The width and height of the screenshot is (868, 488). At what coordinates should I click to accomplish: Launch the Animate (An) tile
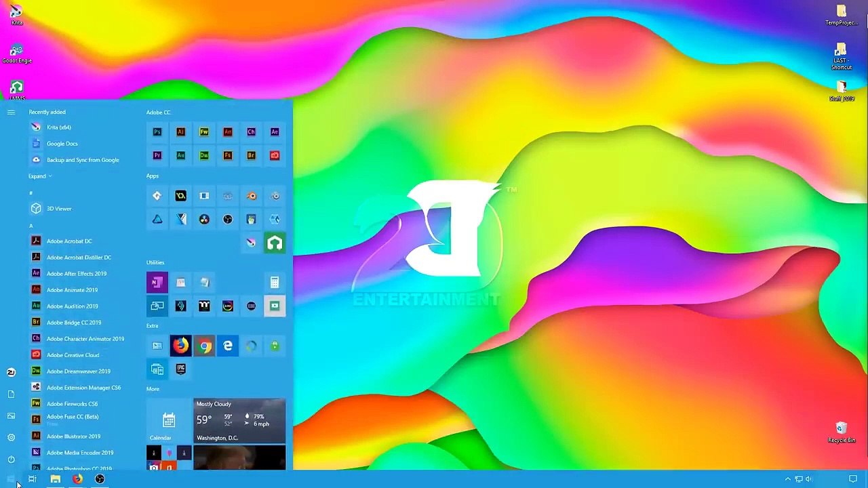coord(228,131)
